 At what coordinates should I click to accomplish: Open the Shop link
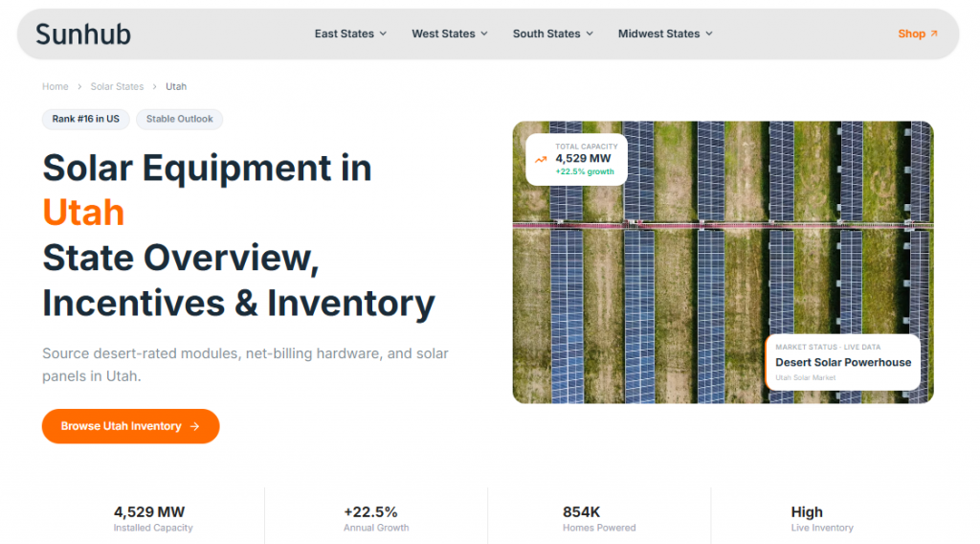(918, 34)
